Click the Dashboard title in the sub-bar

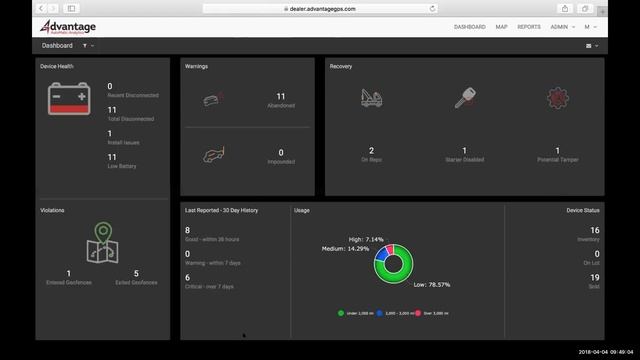coord(57,46)
